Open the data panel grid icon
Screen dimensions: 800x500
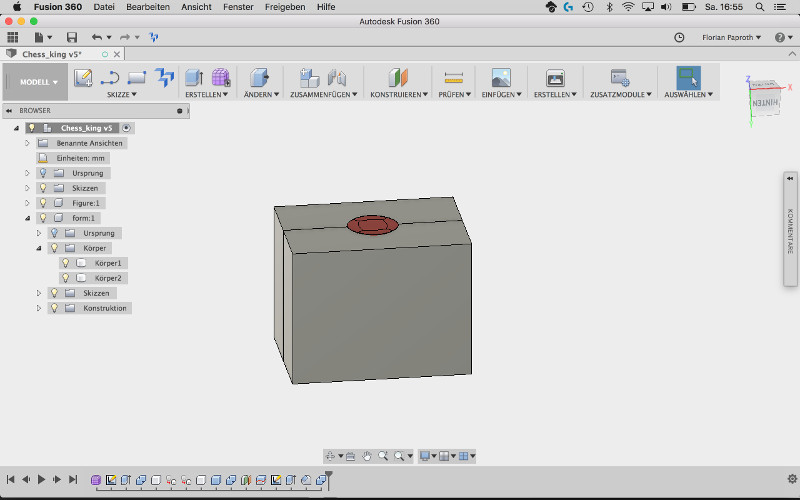click(x=13, y=37)
